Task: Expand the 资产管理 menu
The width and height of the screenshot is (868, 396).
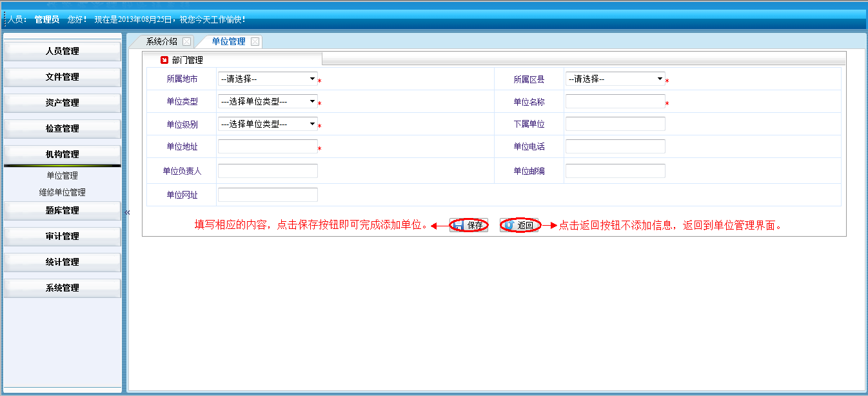Action: click(x=63, y=103)
